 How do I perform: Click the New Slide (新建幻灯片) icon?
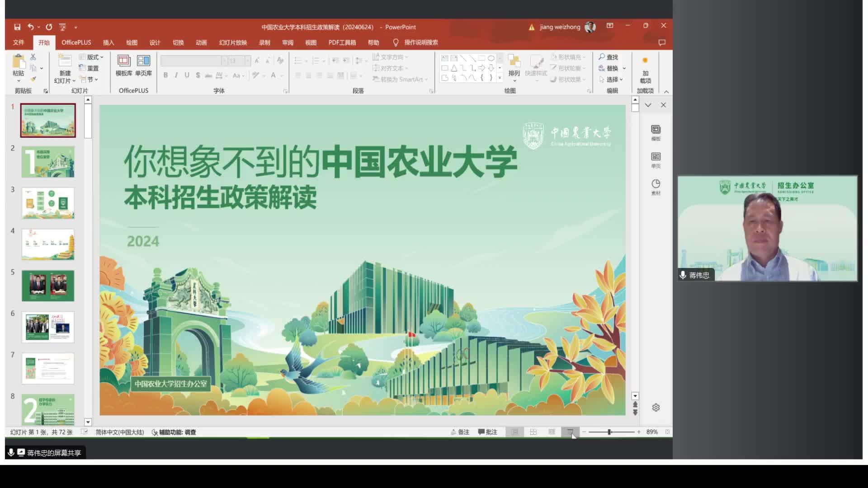[x=65, y=61]
